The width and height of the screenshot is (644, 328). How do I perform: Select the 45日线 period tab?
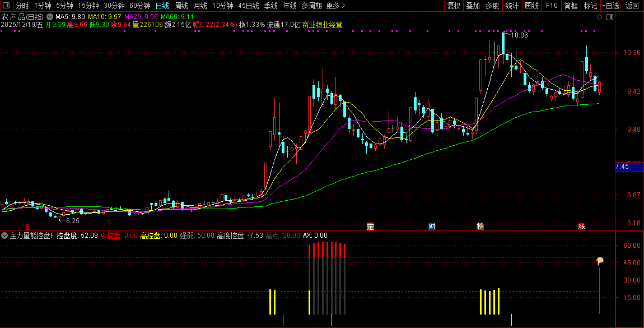tap(249, 6)
